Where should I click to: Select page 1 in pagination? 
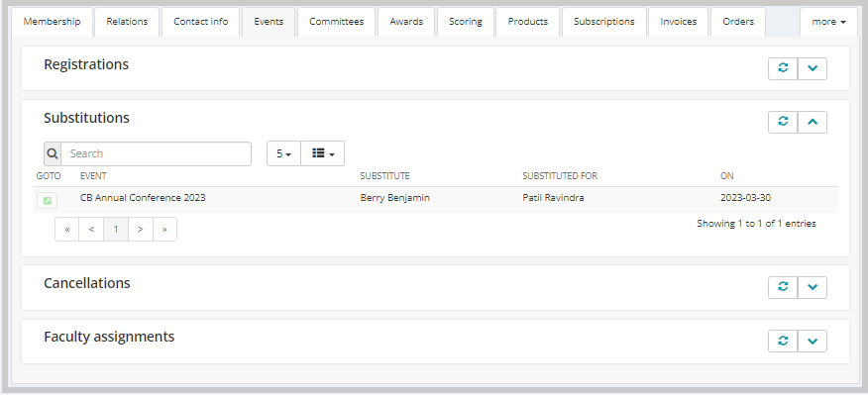(x=116, y=229)
